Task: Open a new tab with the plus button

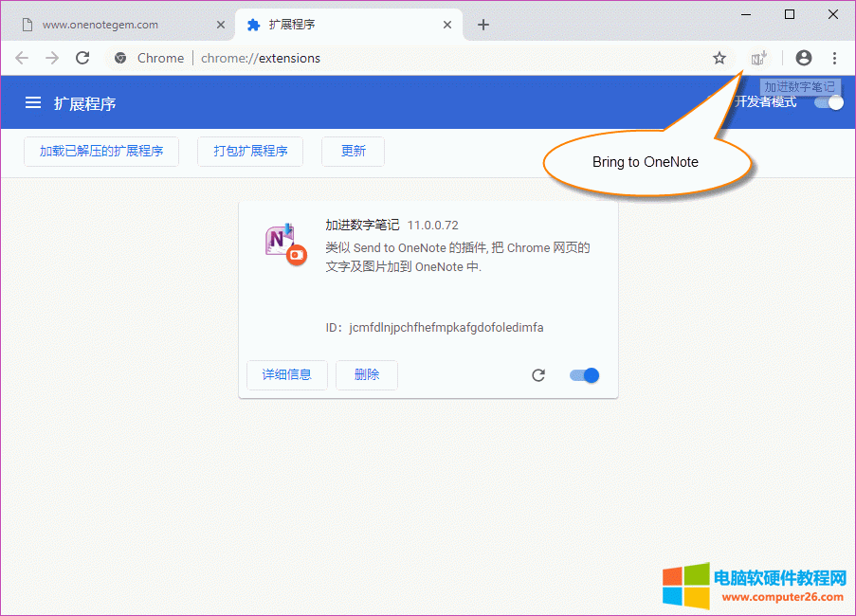Action: pos(483,25)
